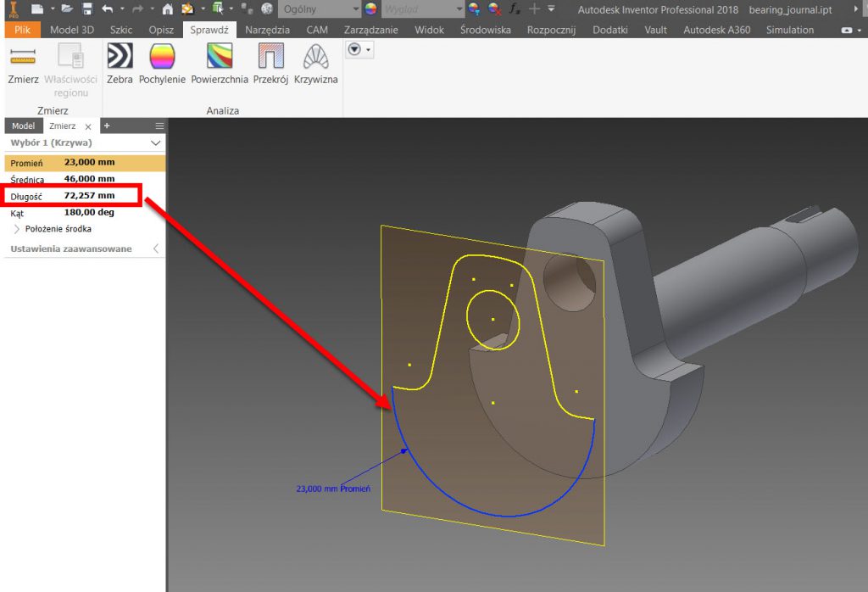Image resolution: width=868 pixels, height=592 pixels.
Task: Collapse the Wybór 1 (Krzywa) section
Action: (155, 143)
